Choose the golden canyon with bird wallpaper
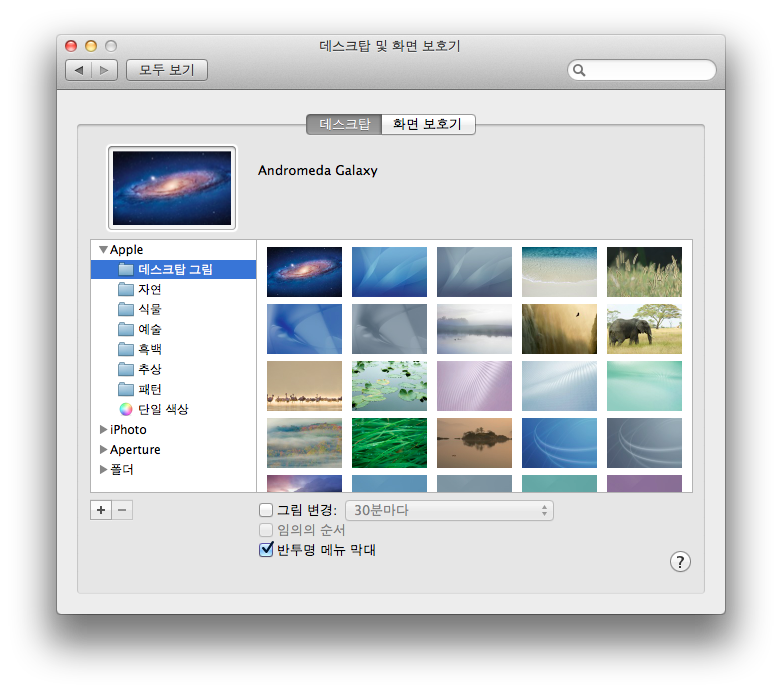This screenshot has width=782, height=693. (x=560, y=329)
